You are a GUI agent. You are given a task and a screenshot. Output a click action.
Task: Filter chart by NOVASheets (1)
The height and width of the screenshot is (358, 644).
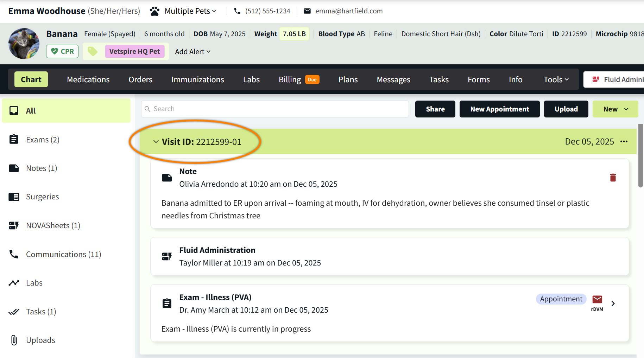coord(53,225)
